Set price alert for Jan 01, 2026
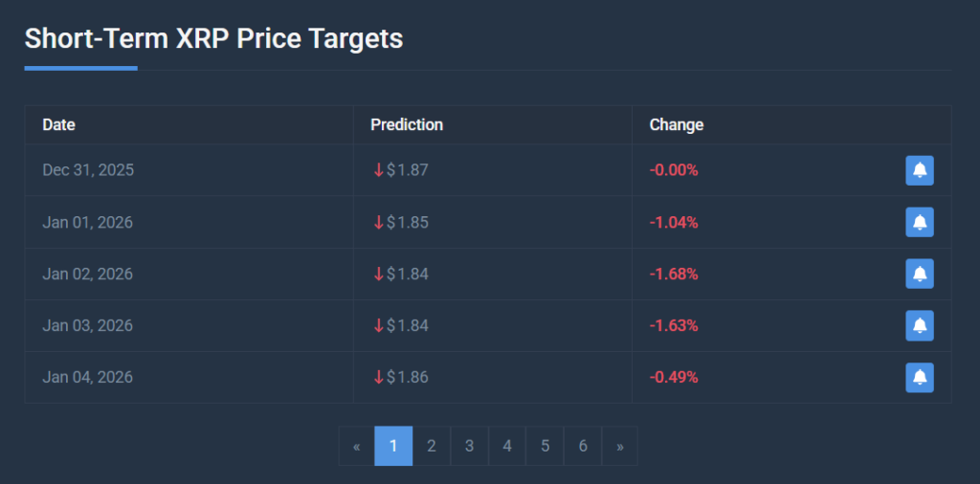The height and width of the screenshot is (484, 980). click(919, 222)
